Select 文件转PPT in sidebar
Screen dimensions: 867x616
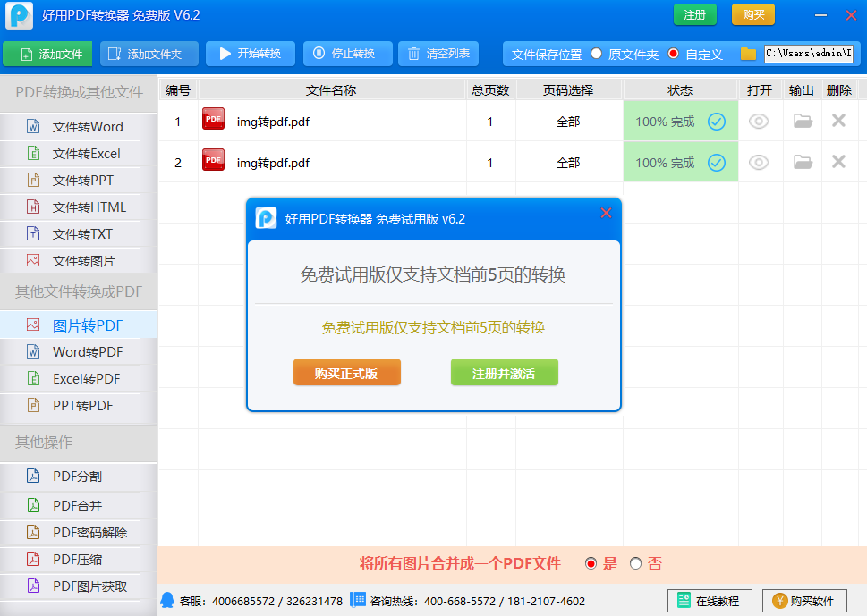point(78,181)
